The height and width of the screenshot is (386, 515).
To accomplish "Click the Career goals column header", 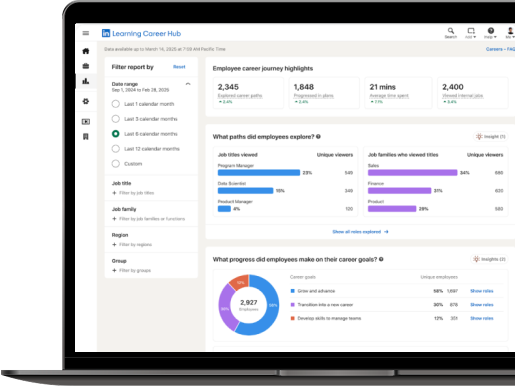I will point(303,277).
